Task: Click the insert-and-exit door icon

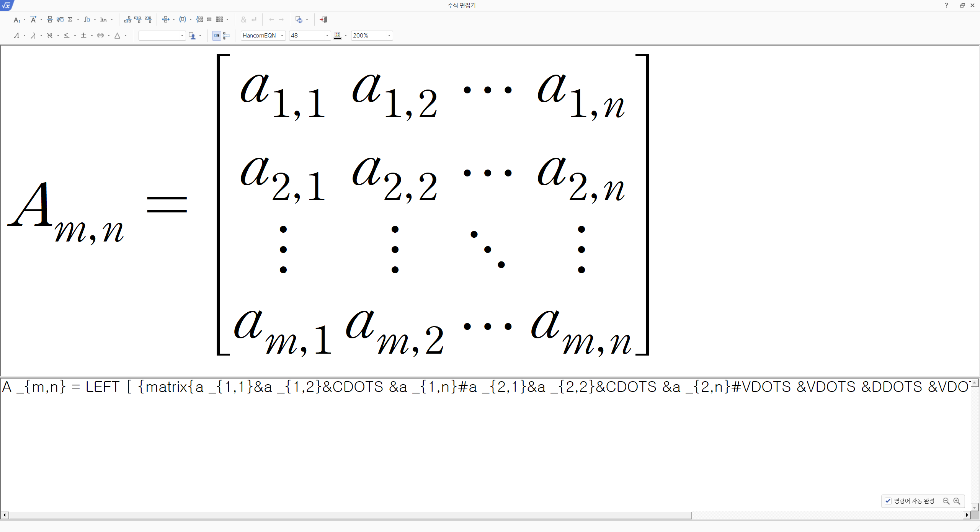Action: coord(323,20)
